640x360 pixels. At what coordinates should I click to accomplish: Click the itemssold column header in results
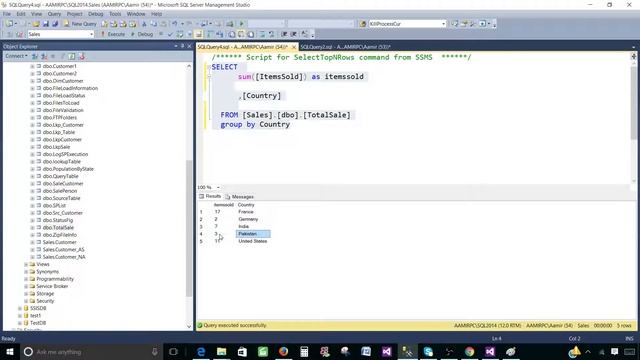(223, 205)
